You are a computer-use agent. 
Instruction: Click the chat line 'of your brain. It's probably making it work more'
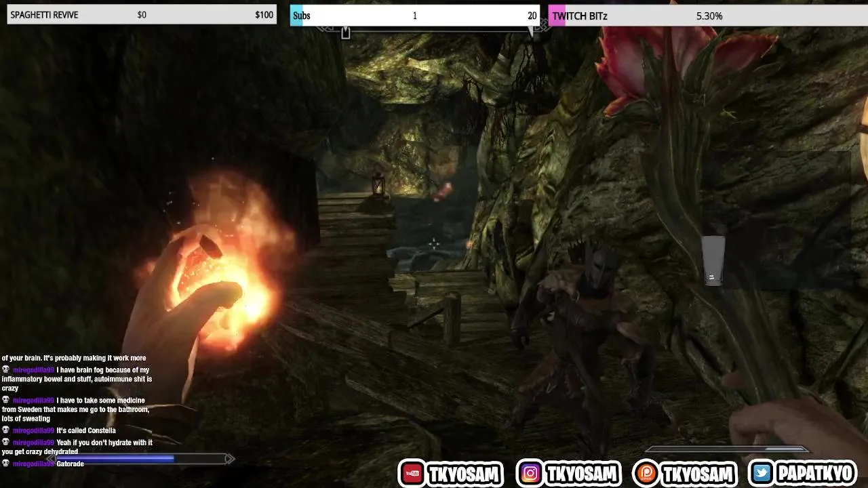[74, 358]
